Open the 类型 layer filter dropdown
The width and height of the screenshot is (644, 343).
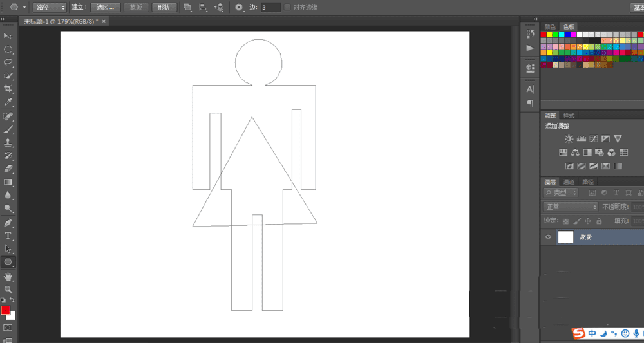pos(562,192)
